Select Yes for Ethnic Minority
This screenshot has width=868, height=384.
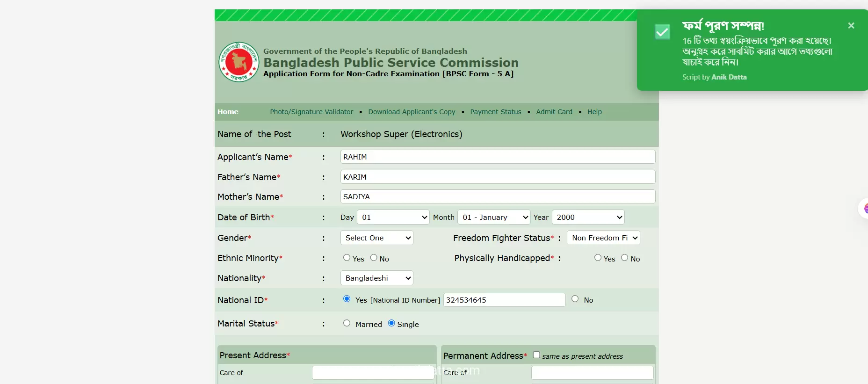point(347,258)
